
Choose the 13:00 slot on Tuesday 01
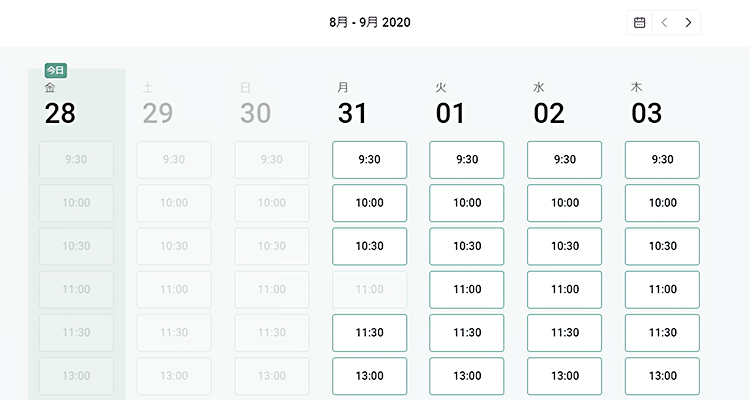point(467,376)
